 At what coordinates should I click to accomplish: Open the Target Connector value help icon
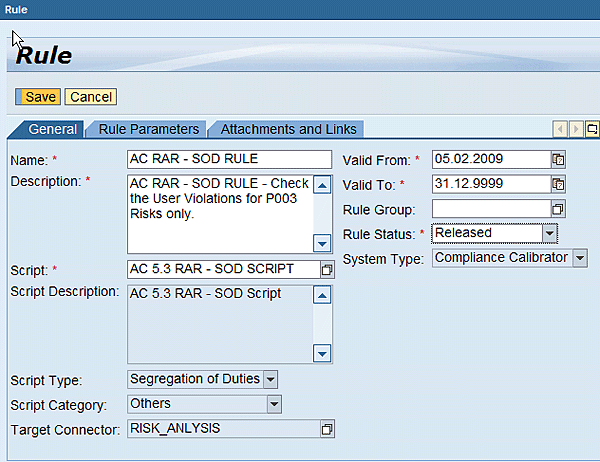click(327, 429)
